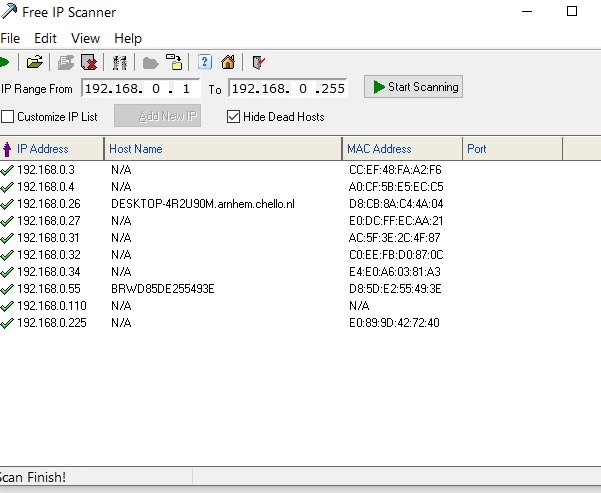Click the home page house icon

(x=228, y=62)
